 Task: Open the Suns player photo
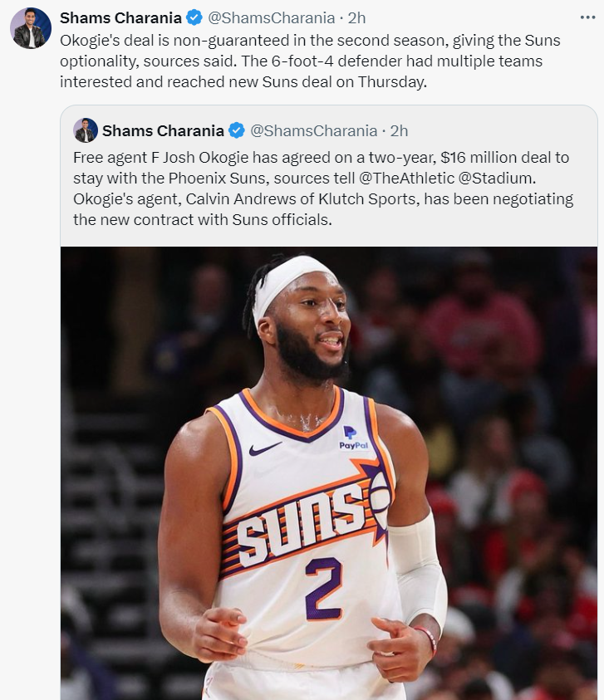click(329, 473)
